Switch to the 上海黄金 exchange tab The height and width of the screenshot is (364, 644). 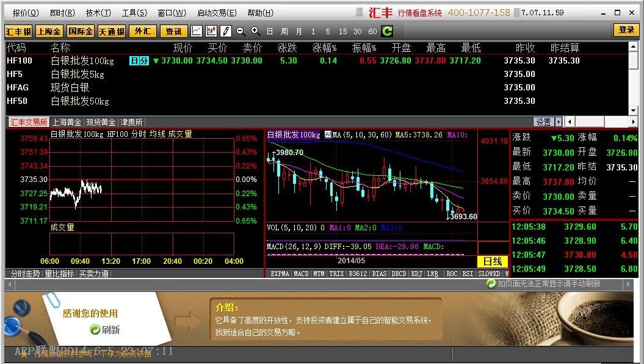pos(67,122)
